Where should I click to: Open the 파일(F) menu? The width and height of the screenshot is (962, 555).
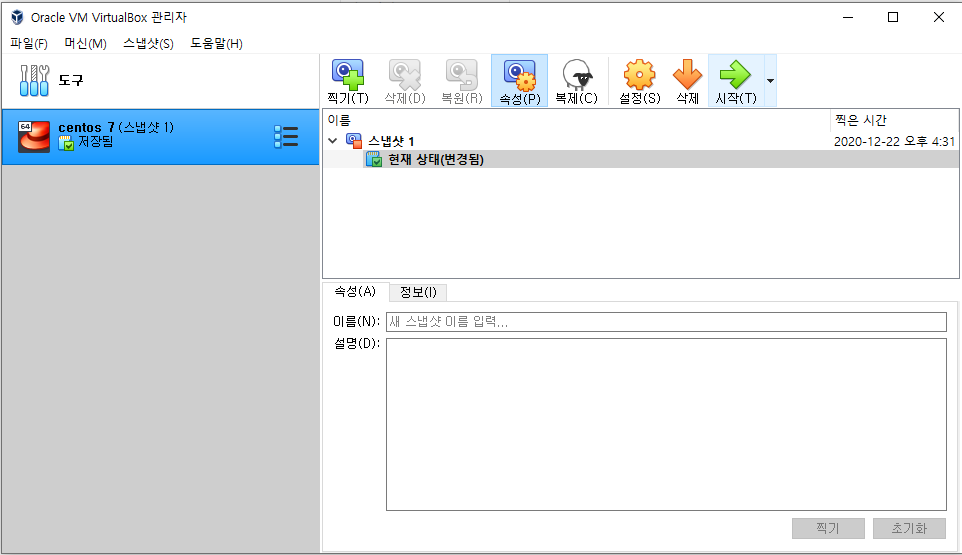click(x=29, y=44)
